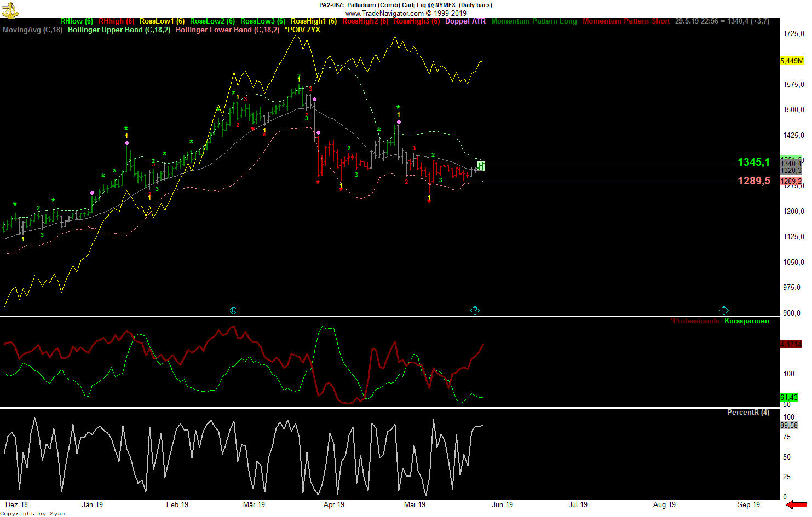This screenshot has width=812, height=517.
Task: Select Sep.19 on the time axis
Action: point(748,505)
